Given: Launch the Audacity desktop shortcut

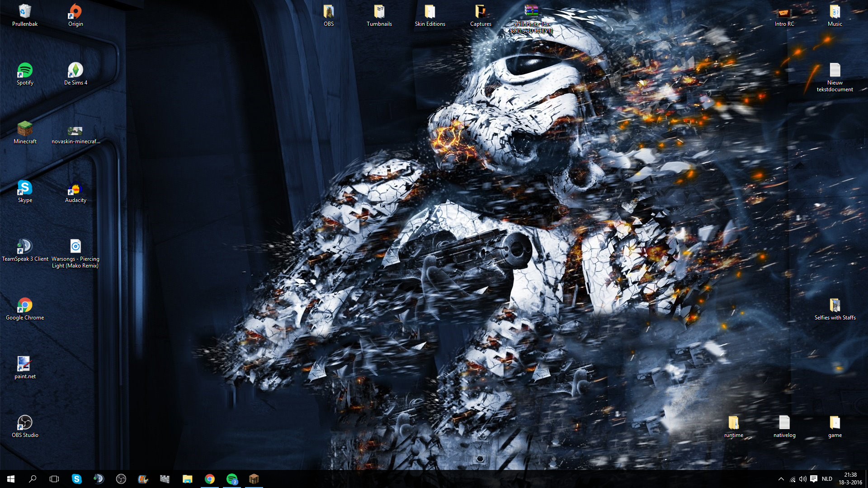Looking at the screenshot, I should pos(75,192).
